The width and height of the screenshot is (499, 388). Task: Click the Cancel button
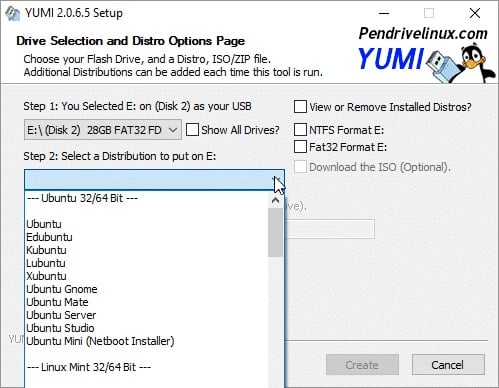448,365
